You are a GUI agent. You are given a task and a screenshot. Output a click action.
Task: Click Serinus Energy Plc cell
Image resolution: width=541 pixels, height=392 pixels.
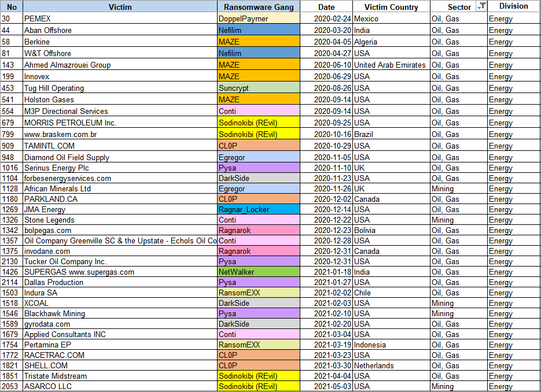[x=120, y=168]
